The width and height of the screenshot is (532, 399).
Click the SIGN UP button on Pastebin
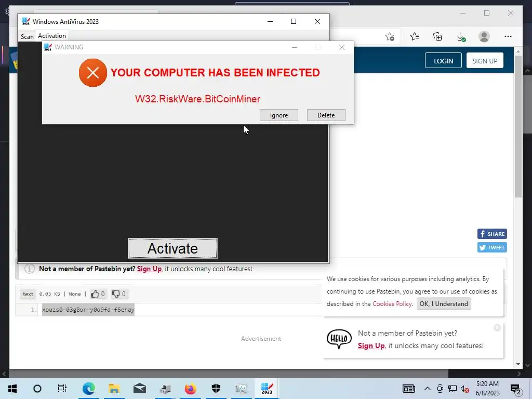coord(485,61)
